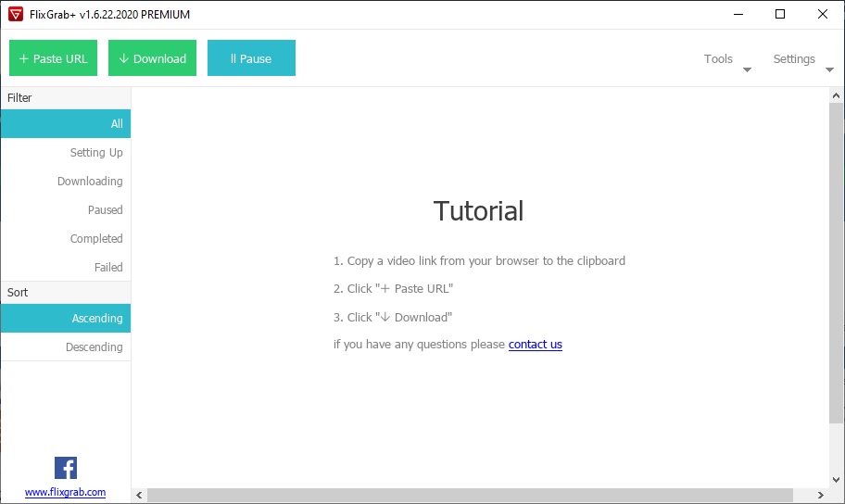Open the Tools menu
Screen dimensions: 845x504
[718, 58]
